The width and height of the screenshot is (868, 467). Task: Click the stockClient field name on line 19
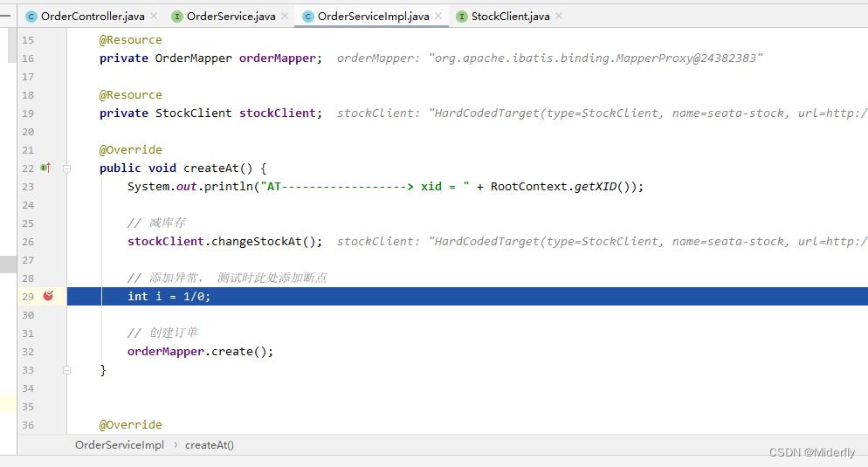point(278,113)
